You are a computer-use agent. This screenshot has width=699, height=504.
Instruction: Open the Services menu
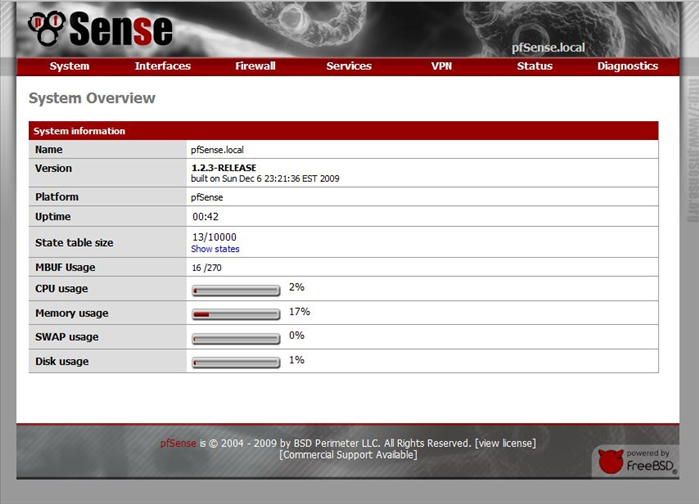pyautogui.click(x=349, y=66)
